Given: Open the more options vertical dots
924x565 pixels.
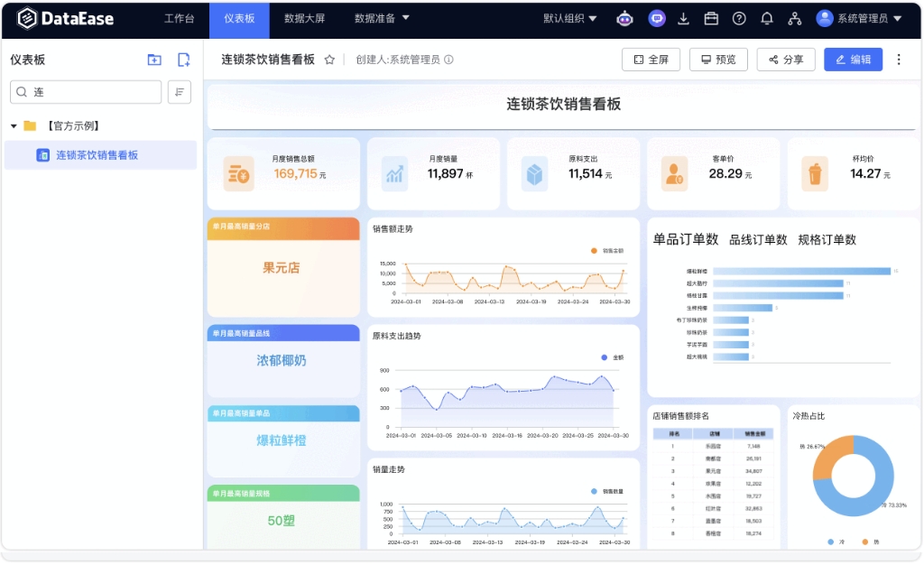Looking at the screenshot, I should pyautogui.click(x=899, y=60).
